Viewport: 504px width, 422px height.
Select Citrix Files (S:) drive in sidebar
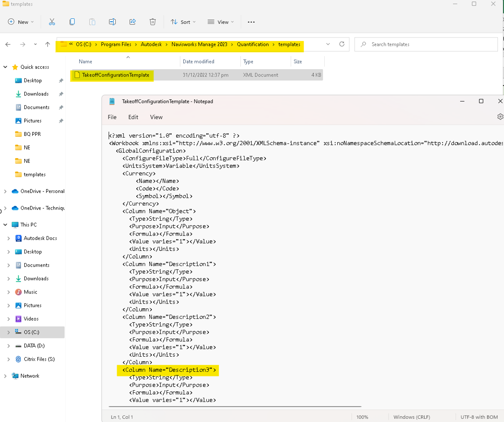(39, 359)
